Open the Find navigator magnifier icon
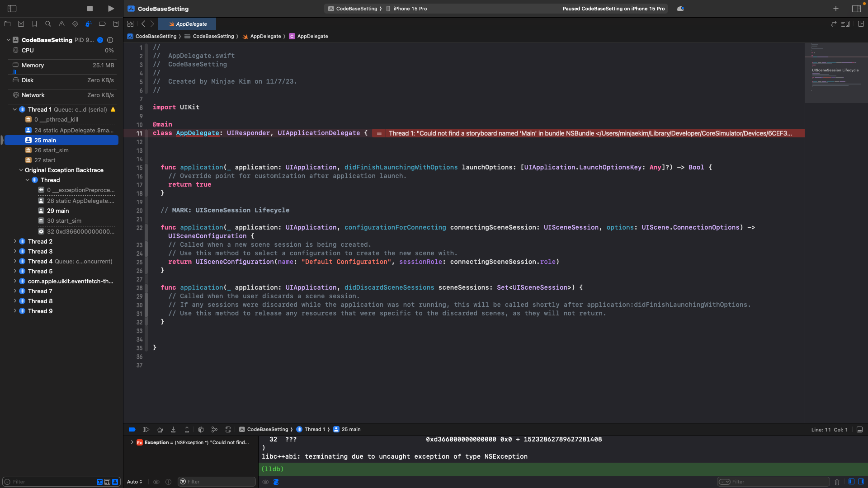 [48, 24]
